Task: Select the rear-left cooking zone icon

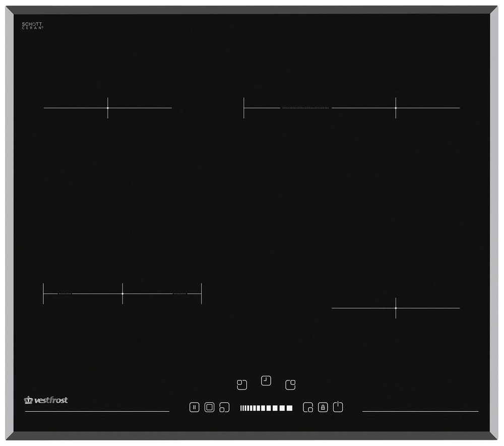Action: click(x=242, y=385)
